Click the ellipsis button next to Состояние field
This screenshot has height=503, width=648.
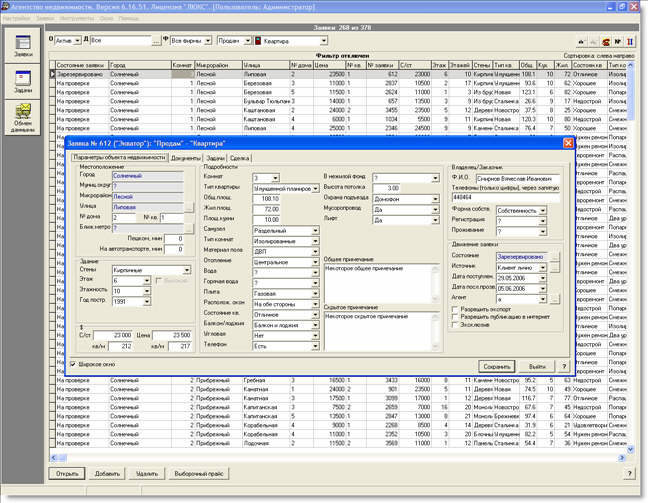point(553,256)
